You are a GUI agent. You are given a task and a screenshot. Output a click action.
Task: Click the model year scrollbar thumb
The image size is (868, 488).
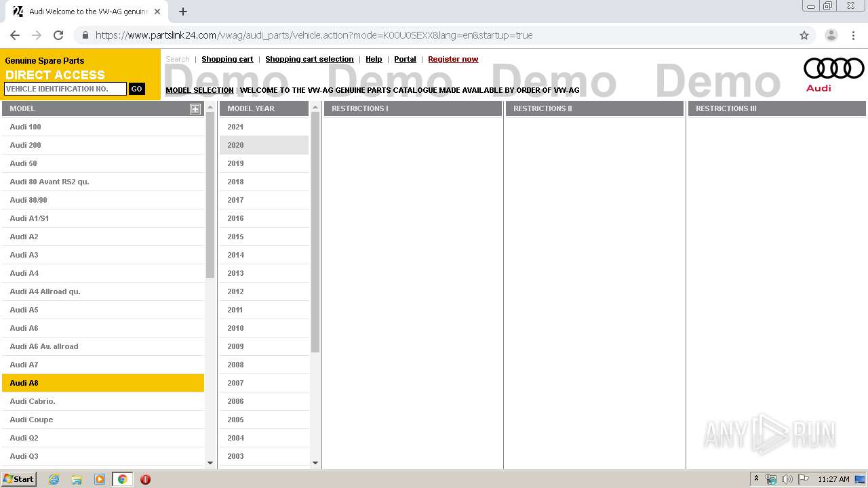315,232
